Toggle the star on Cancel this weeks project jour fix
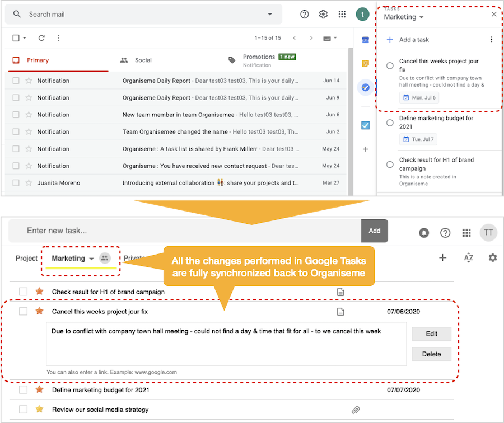The width and height of the screenshot is (504, 423). [39, 312]
